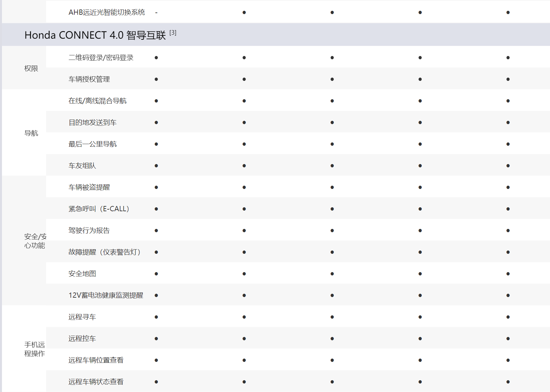The height and width of the screenshot is (392, 550).
Task: Click first dot in 安全地图 row
Action: (x=156, y=274)
